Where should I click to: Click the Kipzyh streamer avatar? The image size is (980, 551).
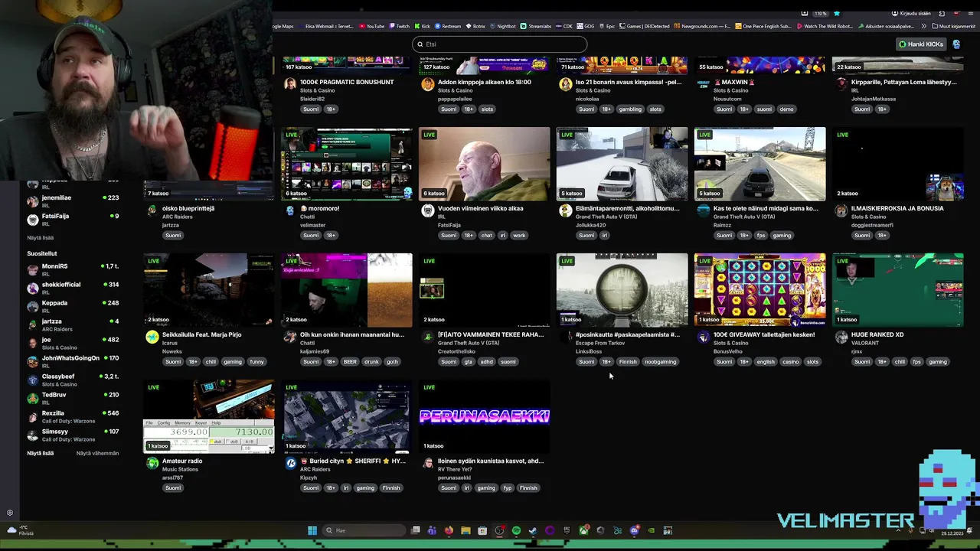[x=290, y=463]
